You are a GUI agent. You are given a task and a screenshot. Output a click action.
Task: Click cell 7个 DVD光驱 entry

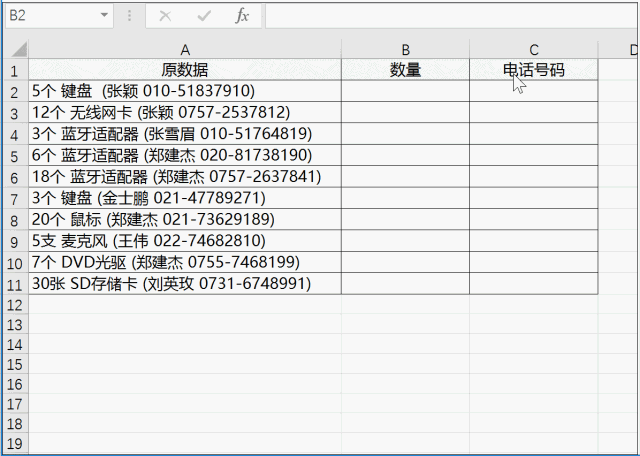[185, 262]
